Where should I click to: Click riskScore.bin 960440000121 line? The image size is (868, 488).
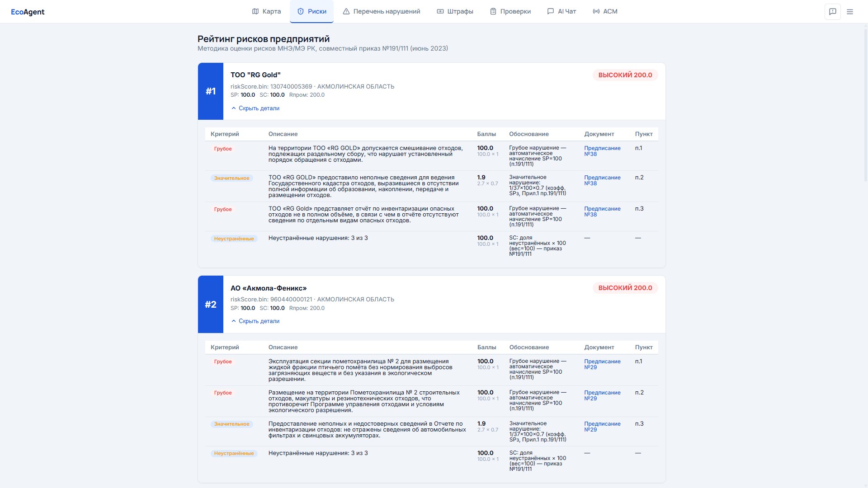click(312, 299)
